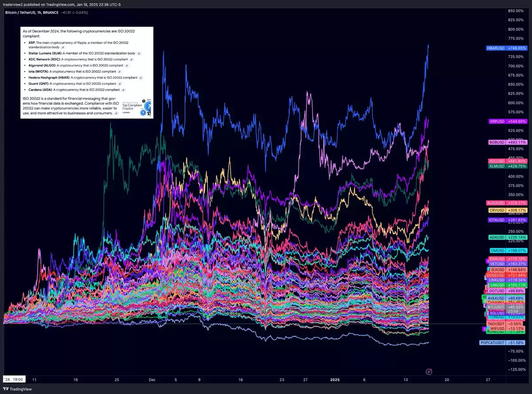Image resolution: width=532 pixels, height=394 pixels.
Task: Select the SUIUSD +146.84% price label
Action: tap(508, 269)
